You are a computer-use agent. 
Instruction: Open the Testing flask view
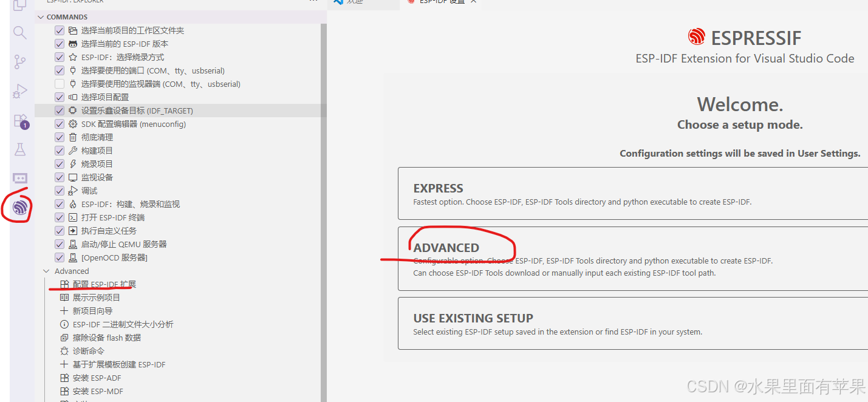click(x=20, y=149)
